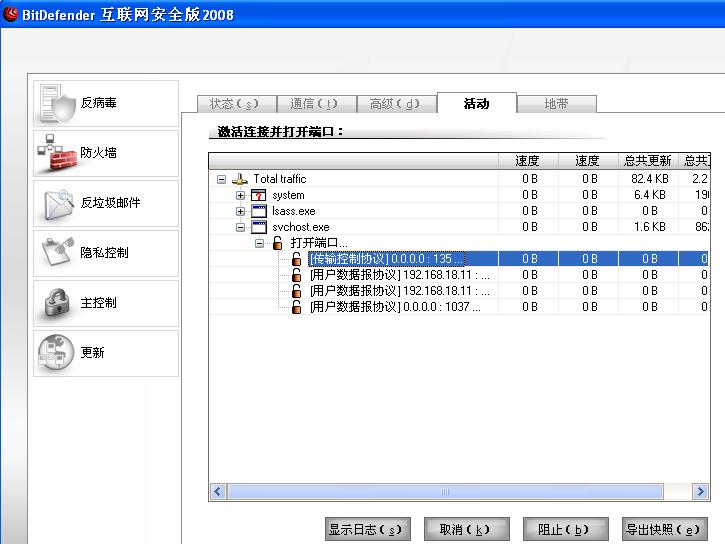The width and height of the screenshot is (725, 544).
Task: Click the 导出快照 button
Action: point(664,530)
